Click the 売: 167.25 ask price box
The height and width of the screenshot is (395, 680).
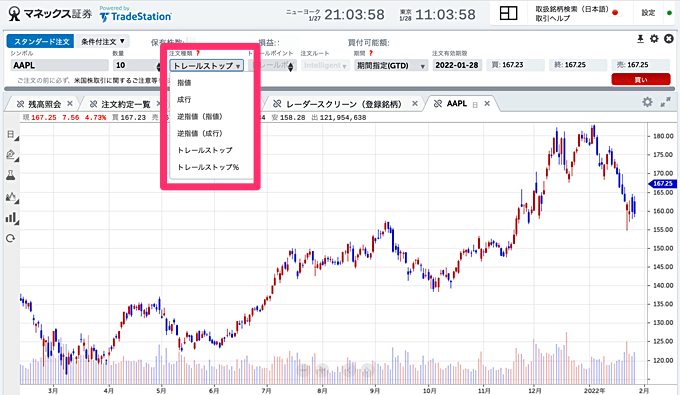point(641,65)
